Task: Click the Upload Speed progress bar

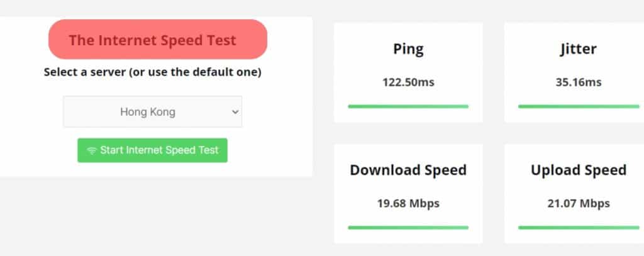Action: pyautogui.click(x=578, y=227)
